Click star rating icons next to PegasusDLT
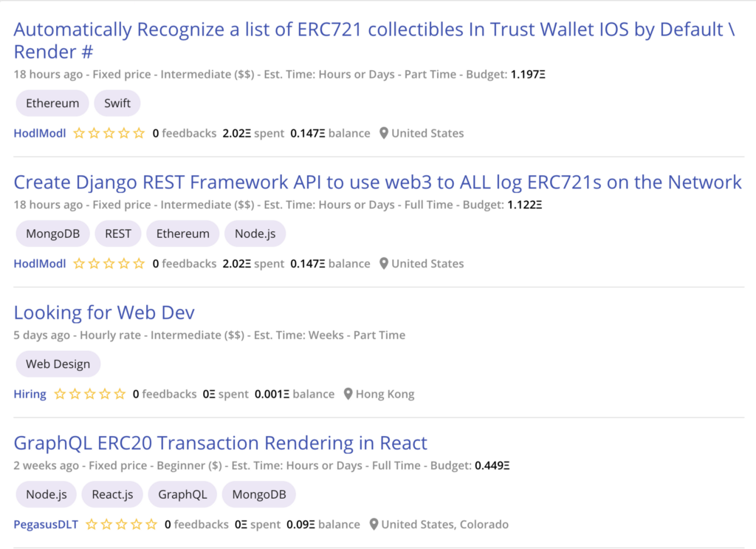 (x=121, y=525)
